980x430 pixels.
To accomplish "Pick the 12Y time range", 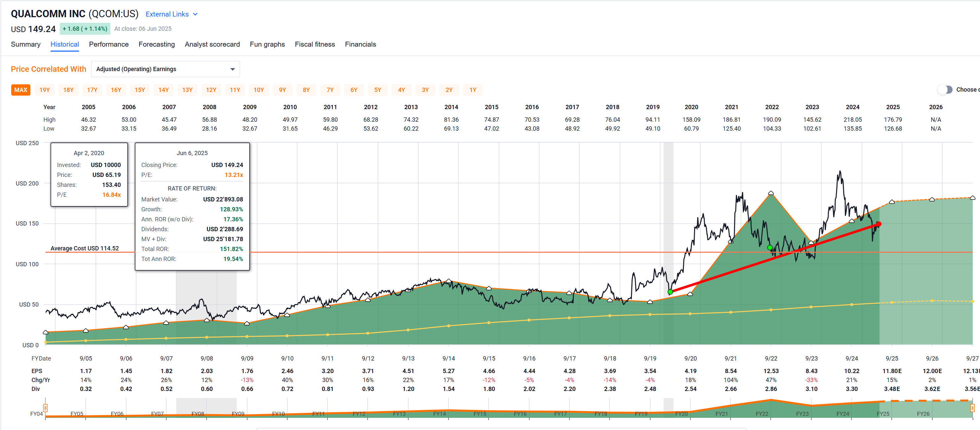I will (x=211, y=90).
